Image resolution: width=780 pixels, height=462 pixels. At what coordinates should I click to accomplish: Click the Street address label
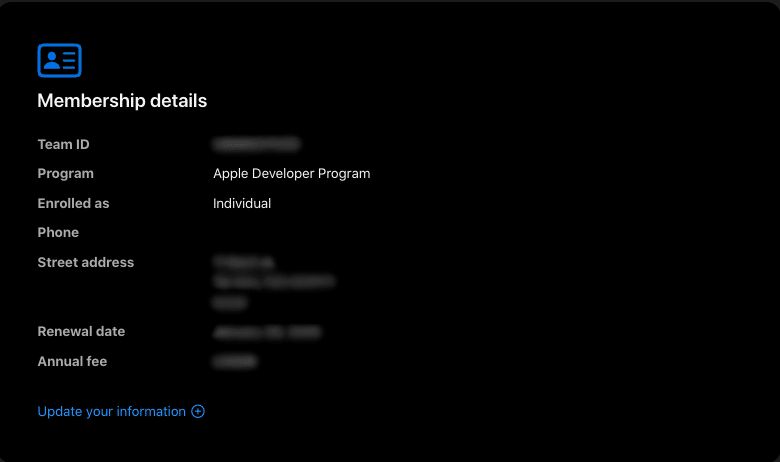[85, 262]
